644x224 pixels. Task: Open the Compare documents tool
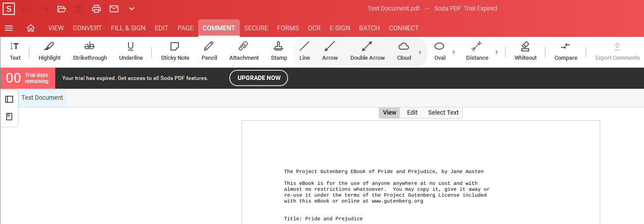tap(566, 52)
